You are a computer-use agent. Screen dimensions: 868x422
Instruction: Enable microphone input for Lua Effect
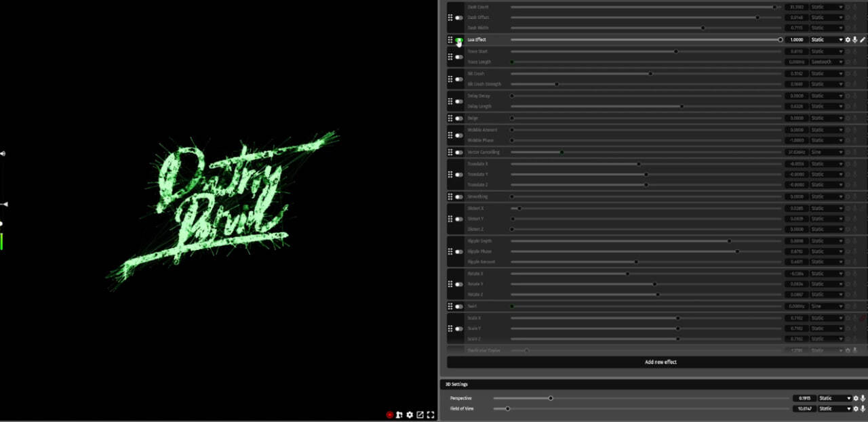point(855,40)
